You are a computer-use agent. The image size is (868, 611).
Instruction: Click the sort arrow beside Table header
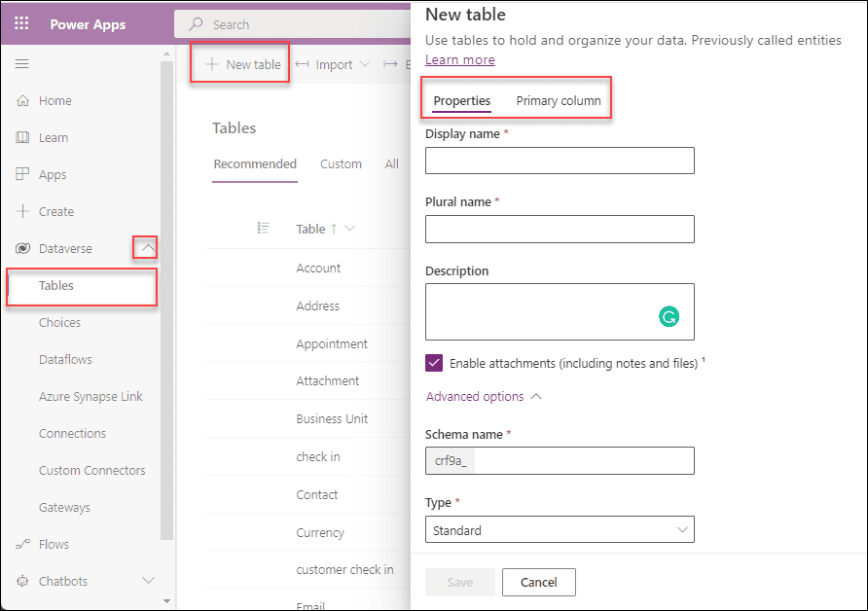334,229
